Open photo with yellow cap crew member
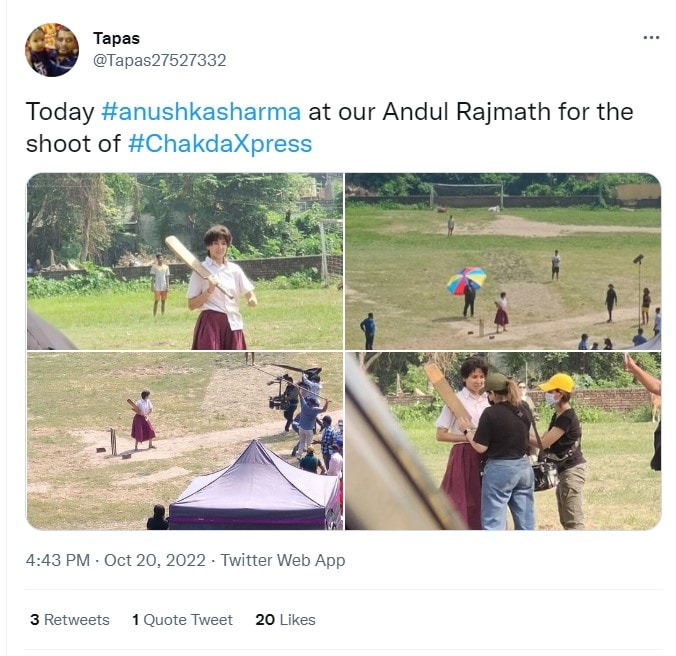Screen dimensions: 676x656 (503, 441)
